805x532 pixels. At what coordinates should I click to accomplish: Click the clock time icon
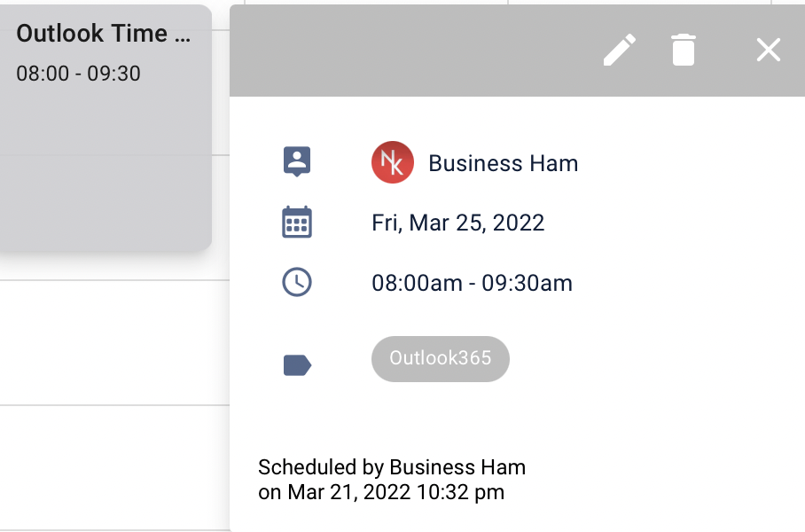297,282
